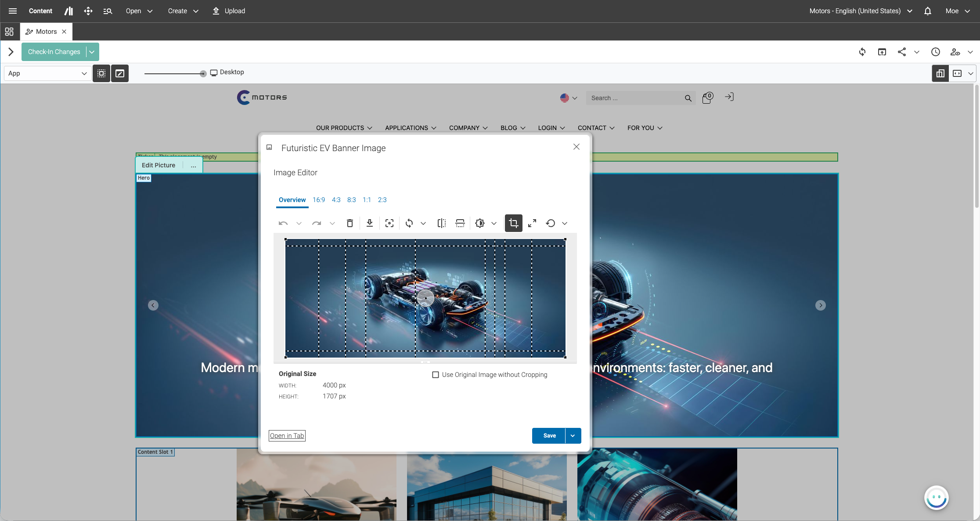Enable Use Original Image without Cropping

436,375
